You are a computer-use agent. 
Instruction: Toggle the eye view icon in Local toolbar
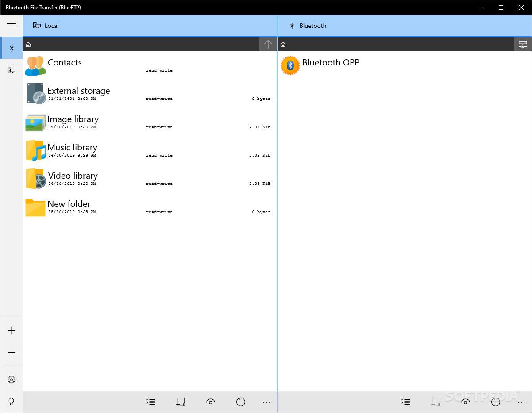click(211, 402)
